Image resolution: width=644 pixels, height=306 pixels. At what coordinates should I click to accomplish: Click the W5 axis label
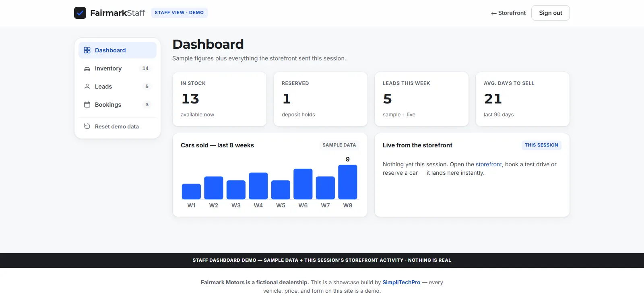point(281,205)
